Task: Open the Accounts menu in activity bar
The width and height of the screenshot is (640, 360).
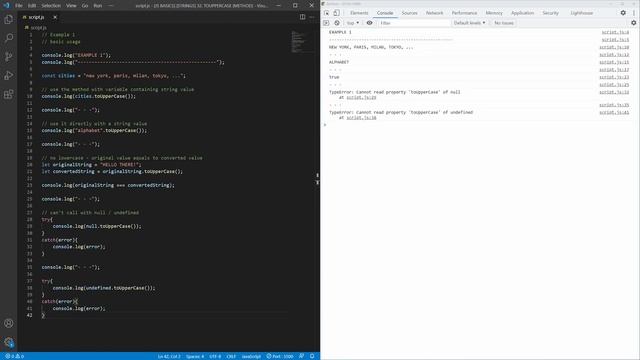Action: coord(9,323)
